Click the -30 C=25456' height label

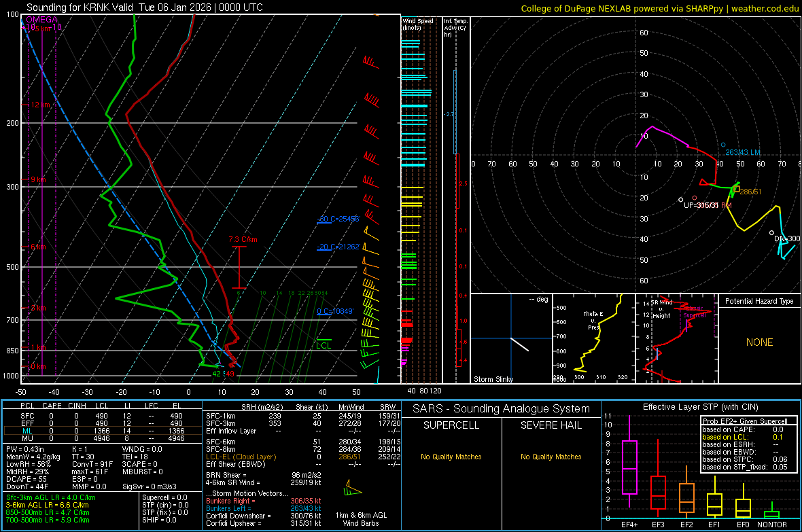pyautogui.click(x=338, y=219)
